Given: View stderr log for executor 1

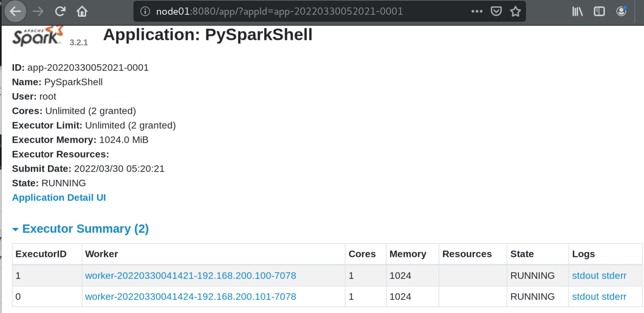Looking at the screenshot, I should (614, 276).
